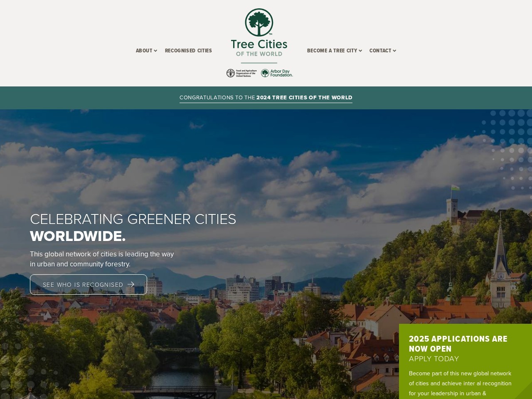Open the Contact menu
Image resolution: width=532 pixels, height=399 pixels.
click(380, 51)
